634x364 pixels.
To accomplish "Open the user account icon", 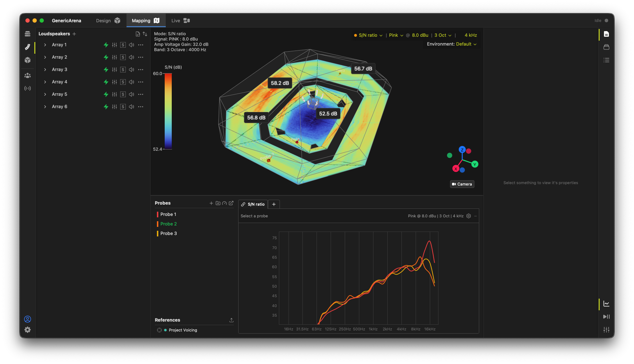I will tap(28, 319).
